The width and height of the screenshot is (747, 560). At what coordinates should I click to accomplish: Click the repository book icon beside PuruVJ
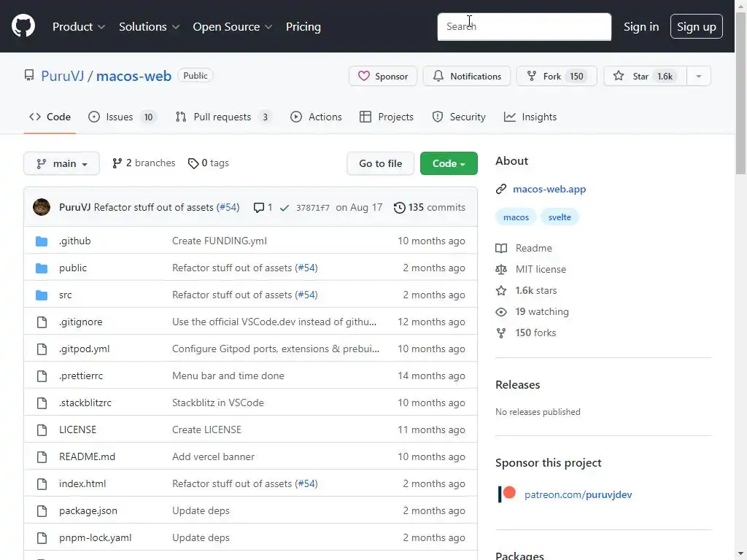click(x=29, y=75)
